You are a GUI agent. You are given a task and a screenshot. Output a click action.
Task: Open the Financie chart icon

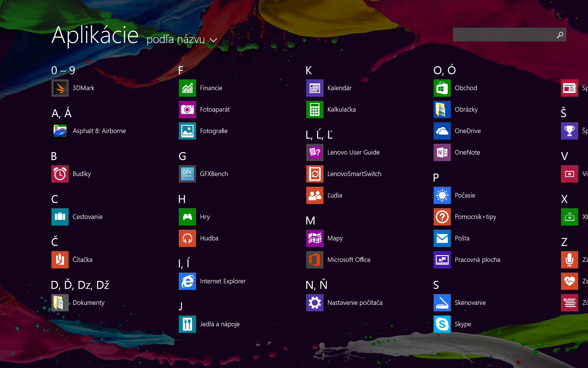(187, 88)
